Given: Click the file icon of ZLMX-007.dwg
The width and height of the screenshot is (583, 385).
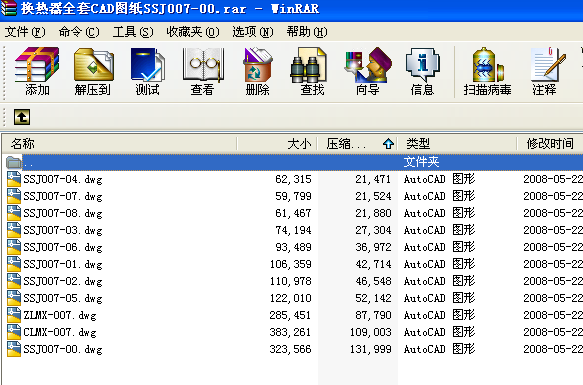Looking at the screenshot, I should 14,315.
